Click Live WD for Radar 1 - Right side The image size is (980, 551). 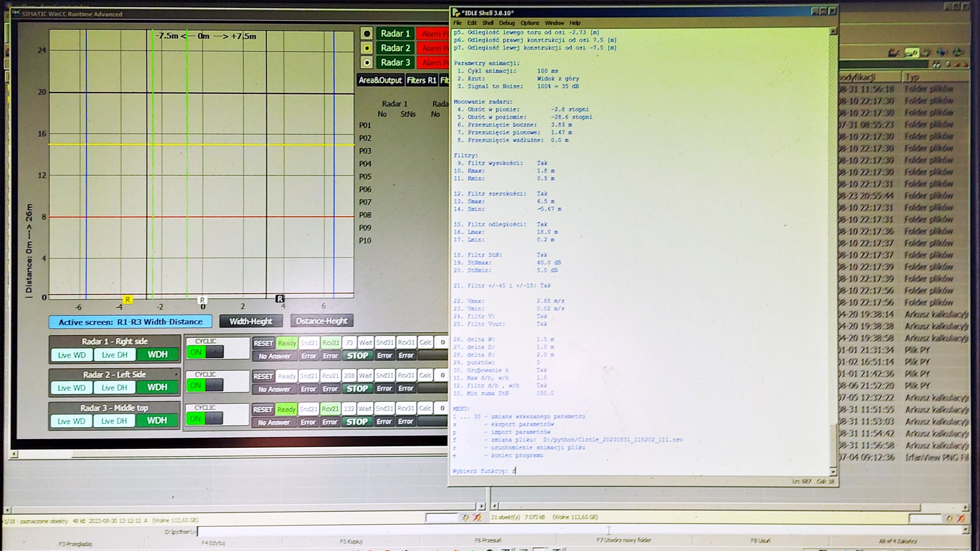[72, 355]
